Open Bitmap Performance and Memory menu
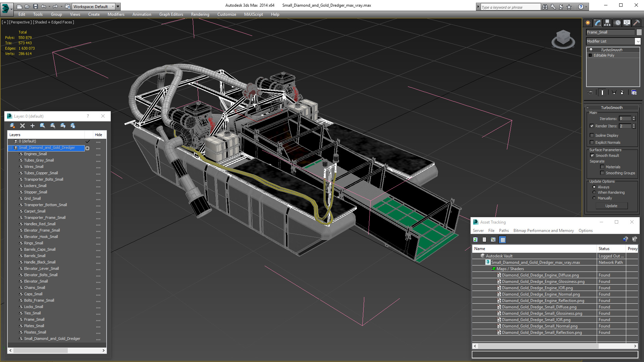 point(543,231)
